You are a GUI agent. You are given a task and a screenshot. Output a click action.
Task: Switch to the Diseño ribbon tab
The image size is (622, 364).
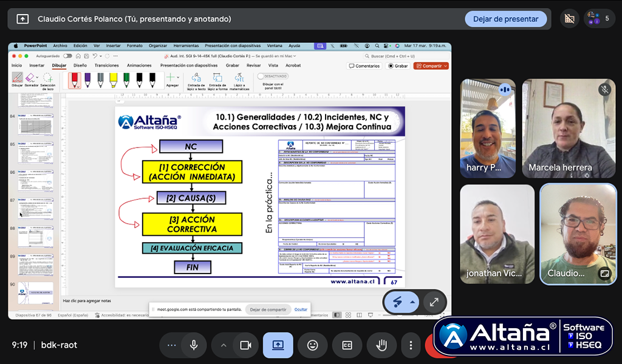click(x=80, y=66)
